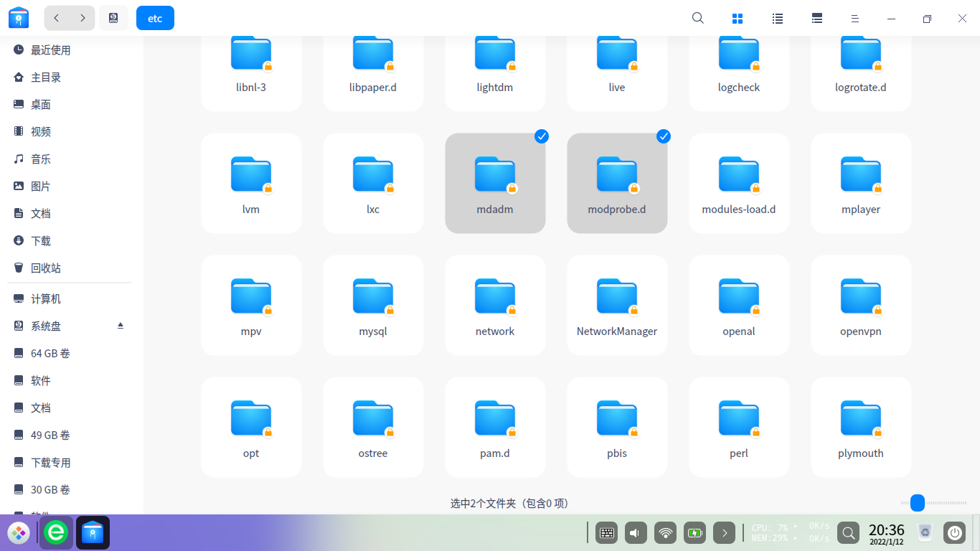Go to 回收站 in sidebar
The image size is (980, 551).
pos(45,268)
